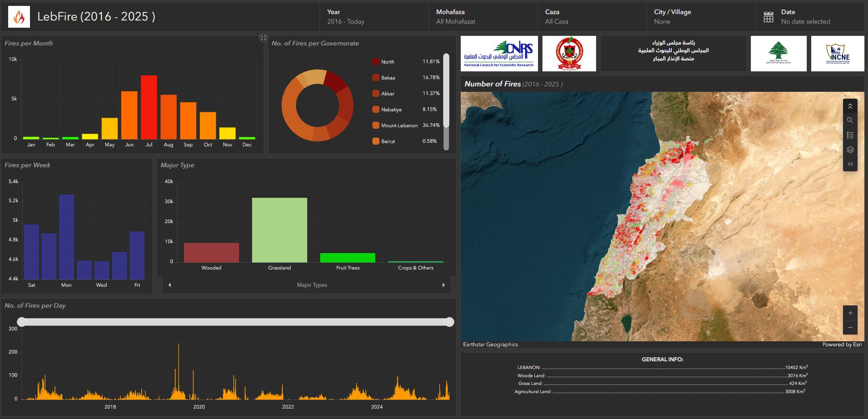The height and width of the screenshot is (419, 868).
Task: Select Mount-Lebanon in the governorate legend
Action: [x=399, y=125]
